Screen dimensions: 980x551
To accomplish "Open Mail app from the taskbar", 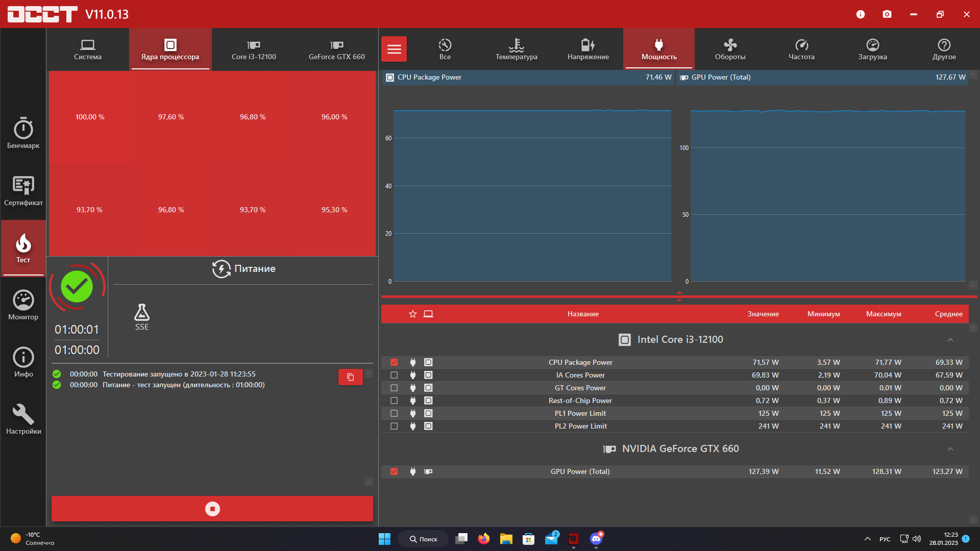I will point(551,539).
